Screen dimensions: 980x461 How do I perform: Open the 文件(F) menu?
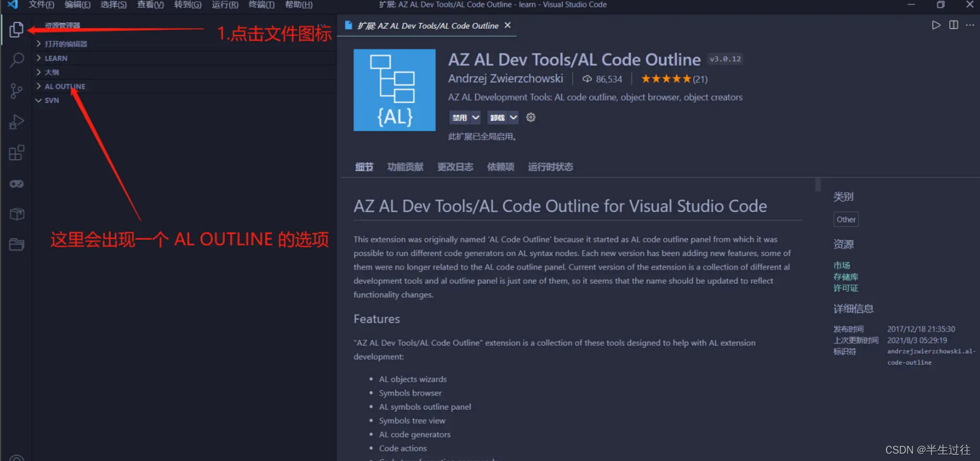click(42, 5)
